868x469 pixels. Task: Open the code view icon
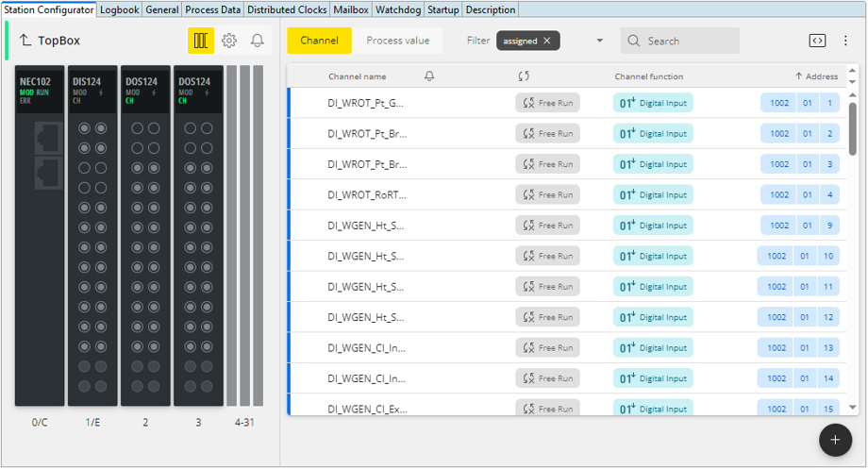817,41
